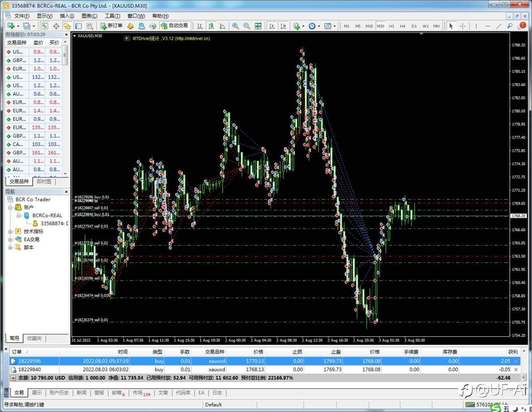
Task: Open indicators list dropdown arrow
Action: tap(303, 26)
